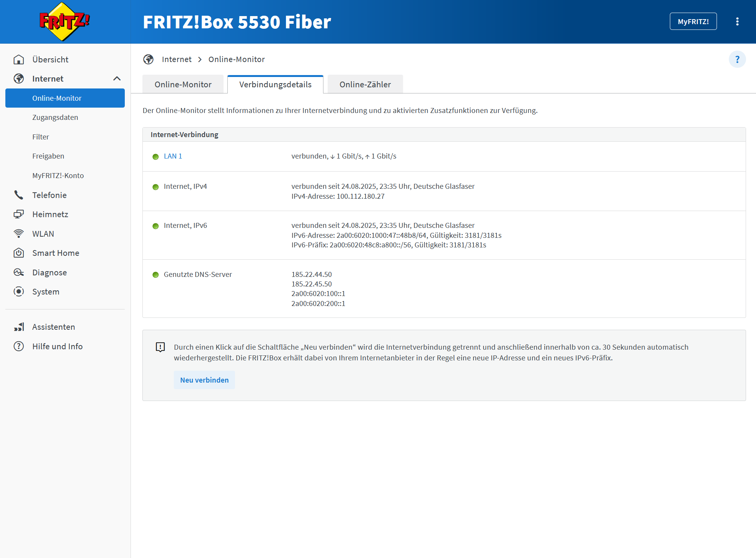Open the WLAN menu
756x558 pixels.
43,234
